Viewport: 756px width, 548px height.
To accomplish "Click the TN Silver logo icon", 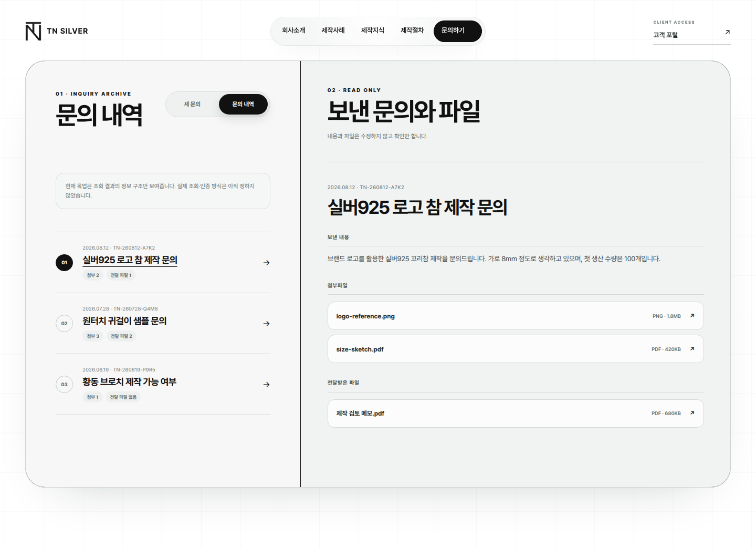I will tap(33, 31).
